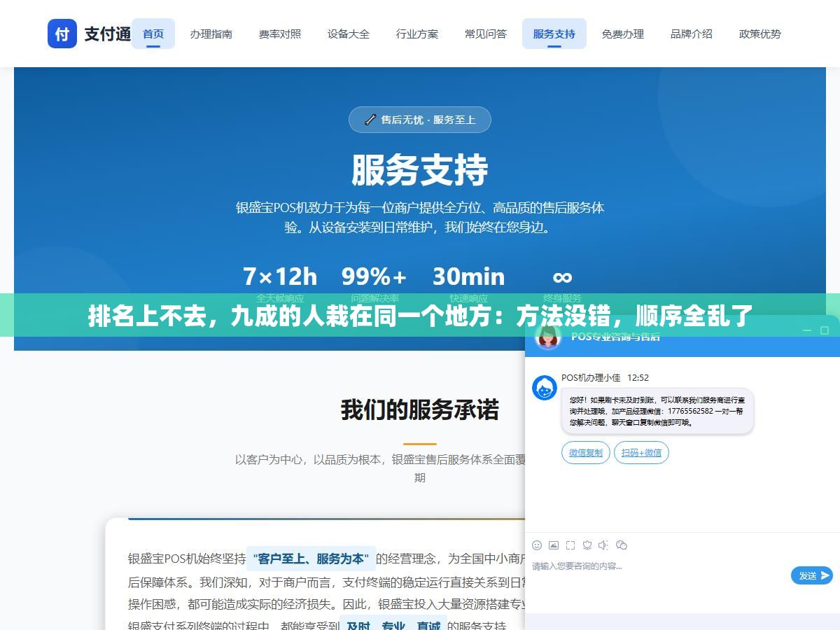Use the screenshot capture tool in chat
The image size is (840, 630).
click(x=570, y=545)
